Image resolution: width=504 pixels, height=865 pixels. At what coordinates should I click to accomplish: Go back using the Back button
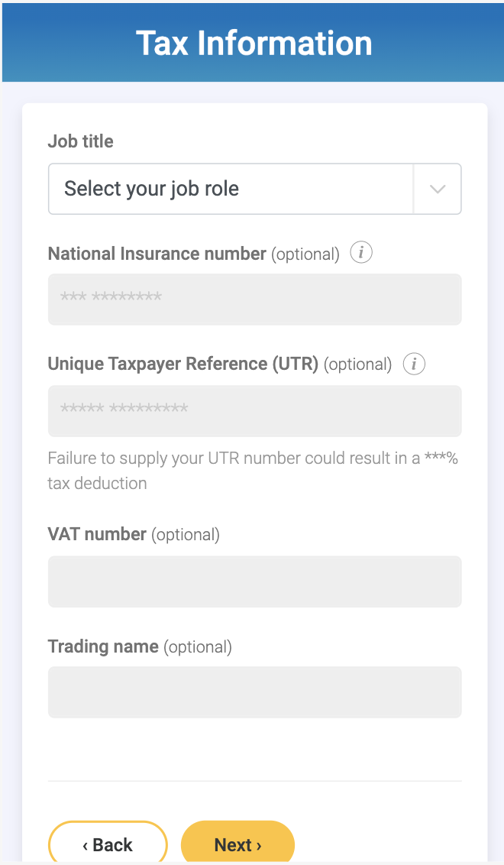coord(108,844)
